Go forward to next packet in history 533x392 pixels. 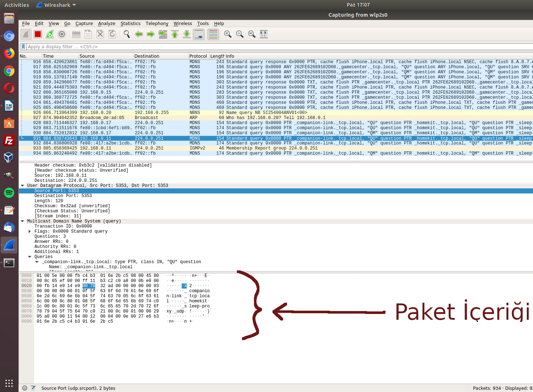[151, 34]
